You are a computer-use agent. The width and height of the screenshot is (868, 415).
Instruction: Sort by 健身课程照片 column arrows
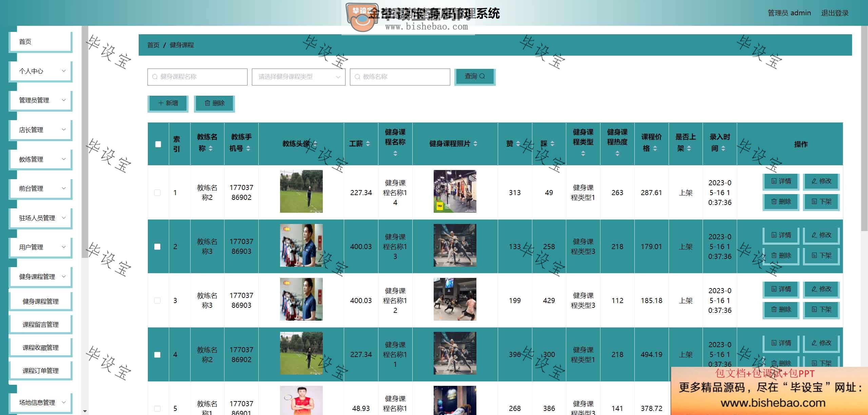[x=475, y=144]
